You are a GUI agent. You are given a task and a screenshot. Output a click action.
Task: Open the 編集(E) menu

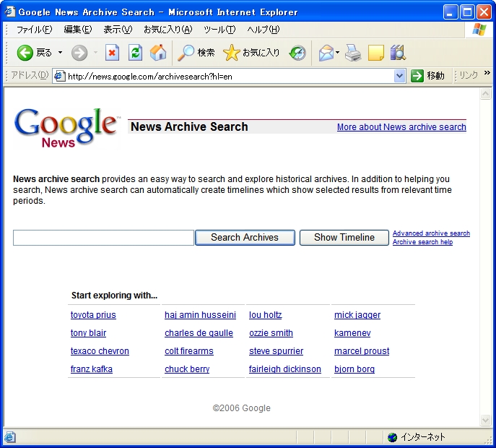point(78,30)
